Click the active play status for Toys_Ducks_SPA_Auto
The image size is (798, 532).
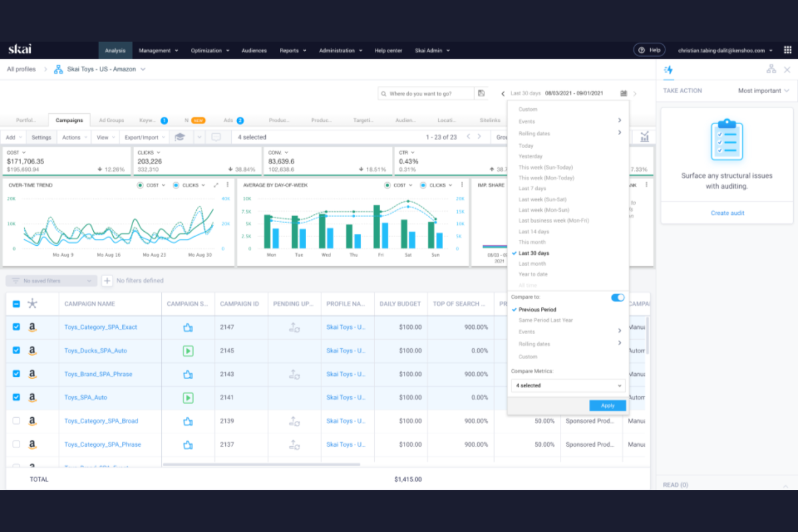[x=188, y=351]
